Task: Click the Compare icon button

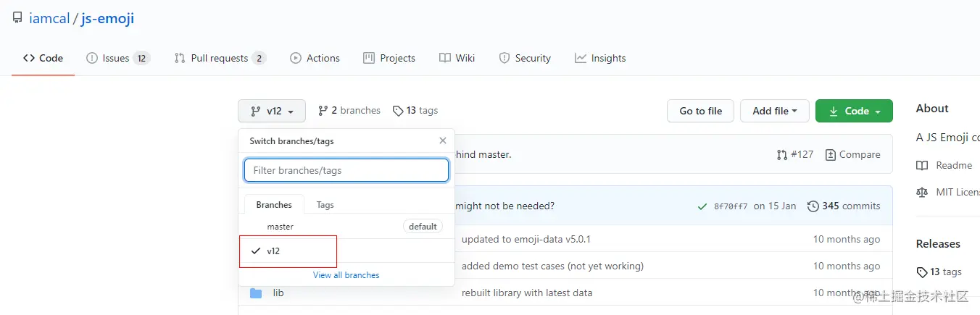Action: (x=831, y=154)
